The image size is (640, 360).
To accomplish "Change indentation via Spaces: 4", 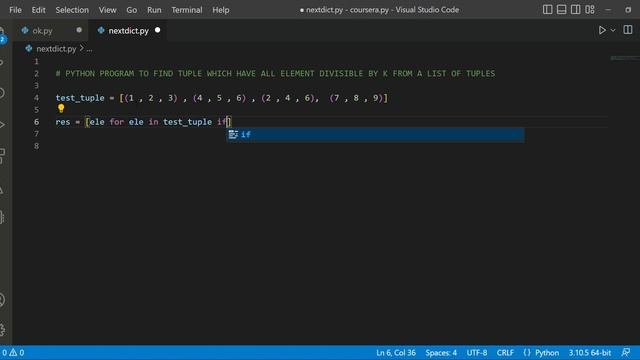I will point(441,353).
